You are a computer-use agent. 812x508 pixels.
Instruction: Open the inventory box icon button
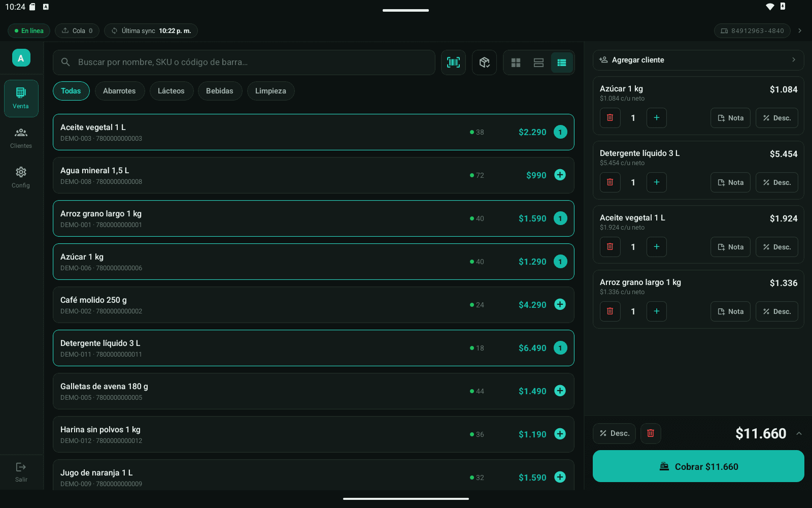(485, 62)
